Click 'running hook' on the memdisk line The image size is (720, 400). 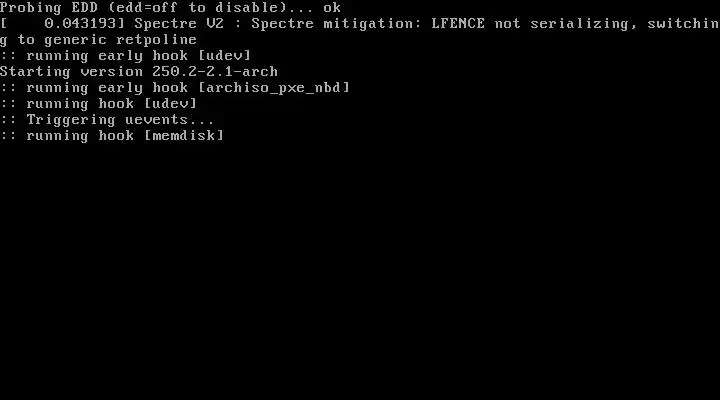point(80,136)
